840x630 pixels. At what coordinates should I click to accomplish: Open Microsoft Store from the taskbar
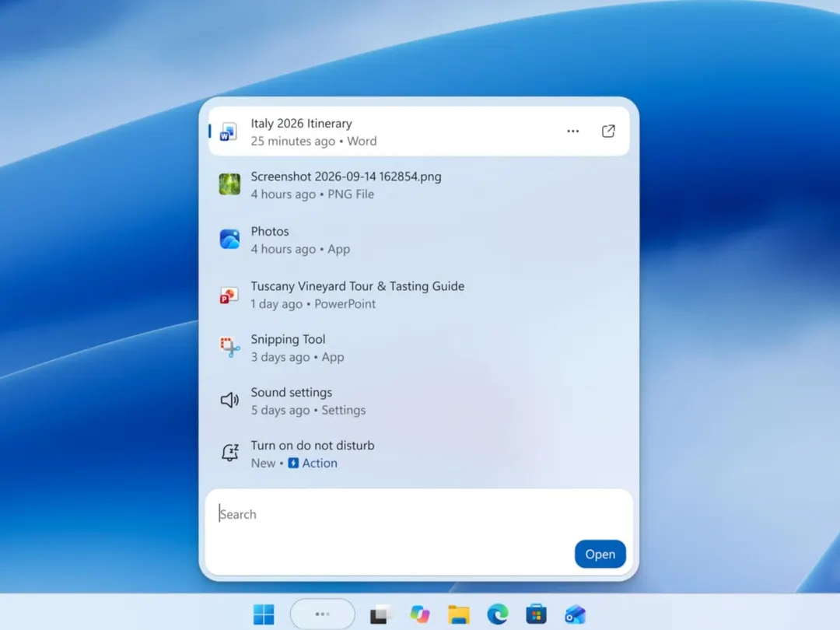pyautogui.click(x=536, y=614)
